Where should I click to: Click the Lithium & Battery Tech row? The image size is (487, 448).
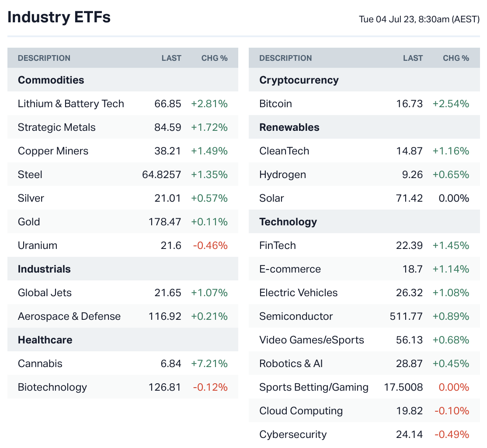pyautogui.click(x=71, y=104)
